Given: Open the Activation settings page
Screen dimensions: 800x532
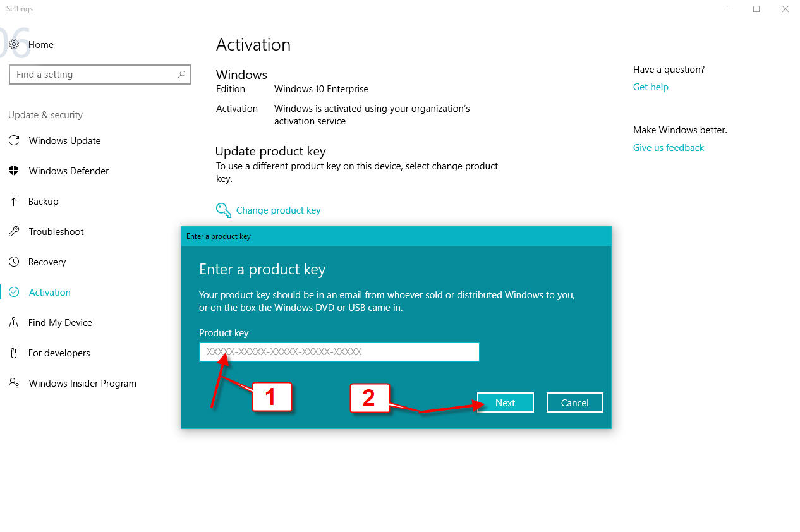Looking at the screenshot, I should 49,293.
